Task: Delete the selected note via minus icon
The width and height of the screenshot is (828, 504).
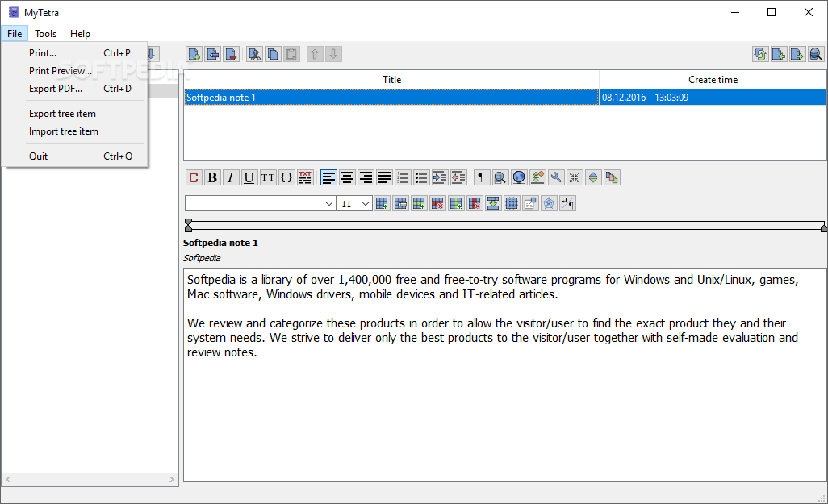Action: coord(232,54)
